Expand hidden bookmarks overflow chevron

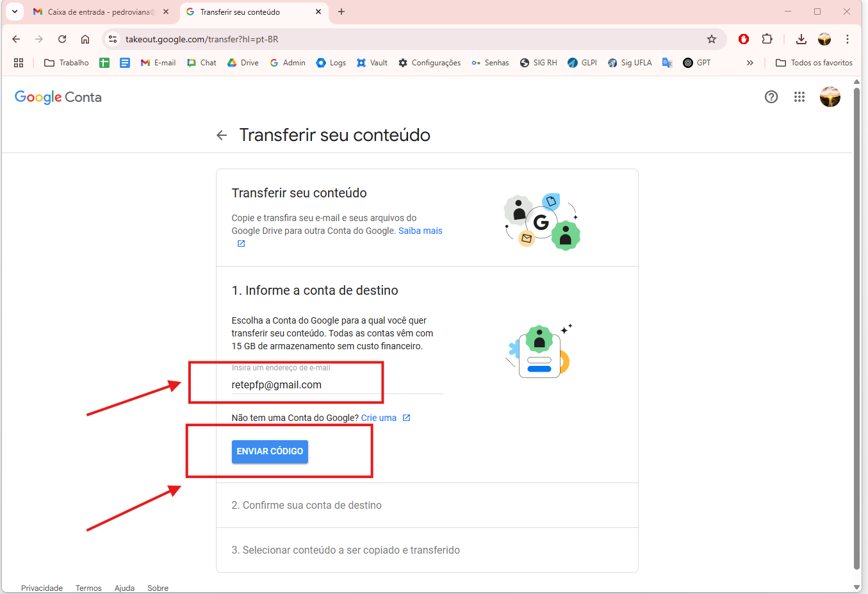749,63
